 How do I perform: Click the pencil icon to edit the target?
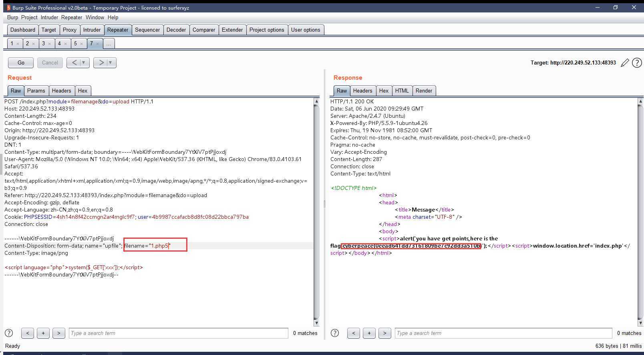pyautogui.click(x=625, y=63)
